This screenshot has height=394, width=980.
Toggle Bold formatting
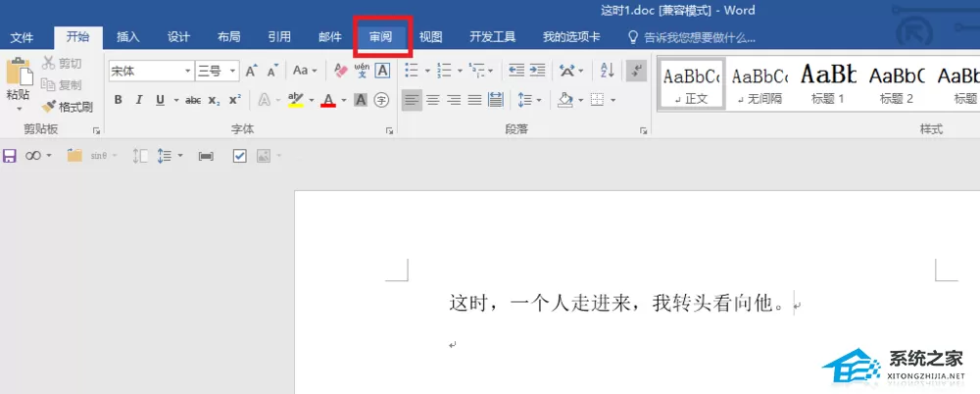pyautogui.click(x=119, y=100)
